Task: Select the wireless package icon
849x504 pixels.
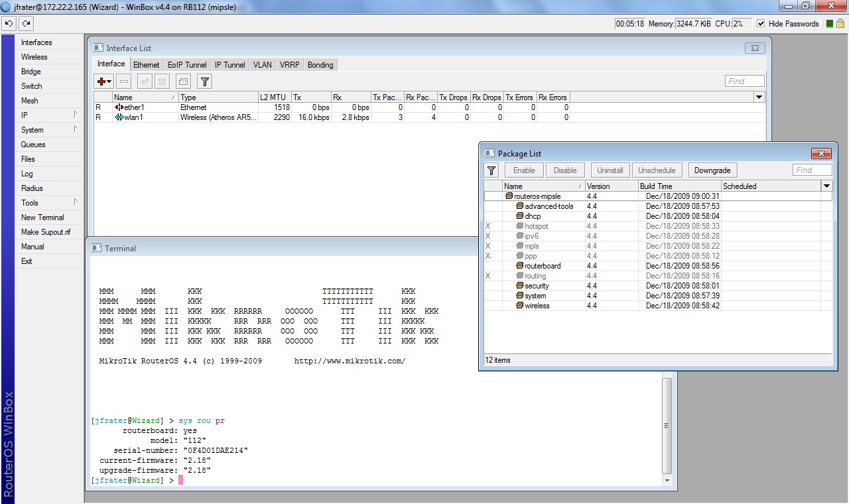Action: click(x=520, y=306)
